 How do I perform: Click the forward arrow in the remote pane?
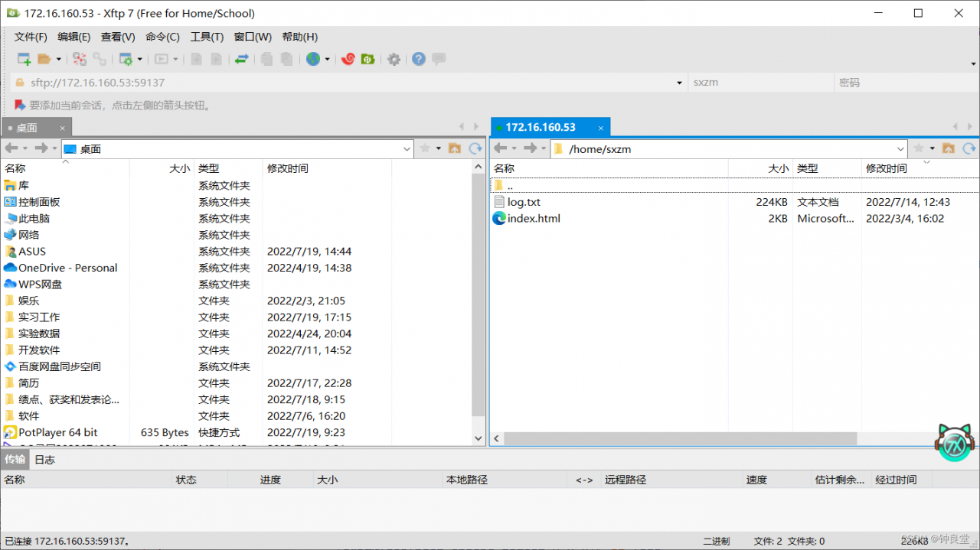coord(530,148)
